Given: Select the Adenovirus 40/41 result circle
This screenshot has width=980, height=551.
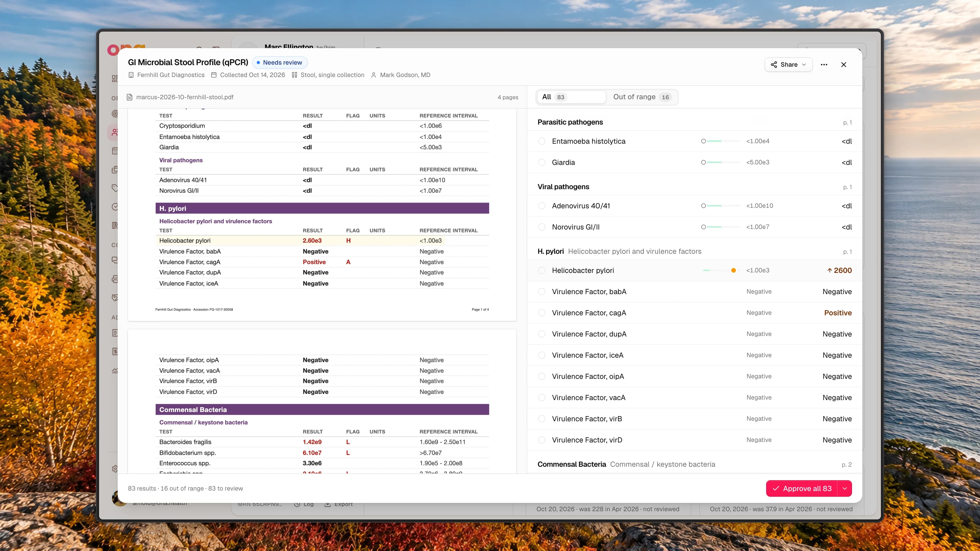Looking at the screenshot, I should coord(542,206).
